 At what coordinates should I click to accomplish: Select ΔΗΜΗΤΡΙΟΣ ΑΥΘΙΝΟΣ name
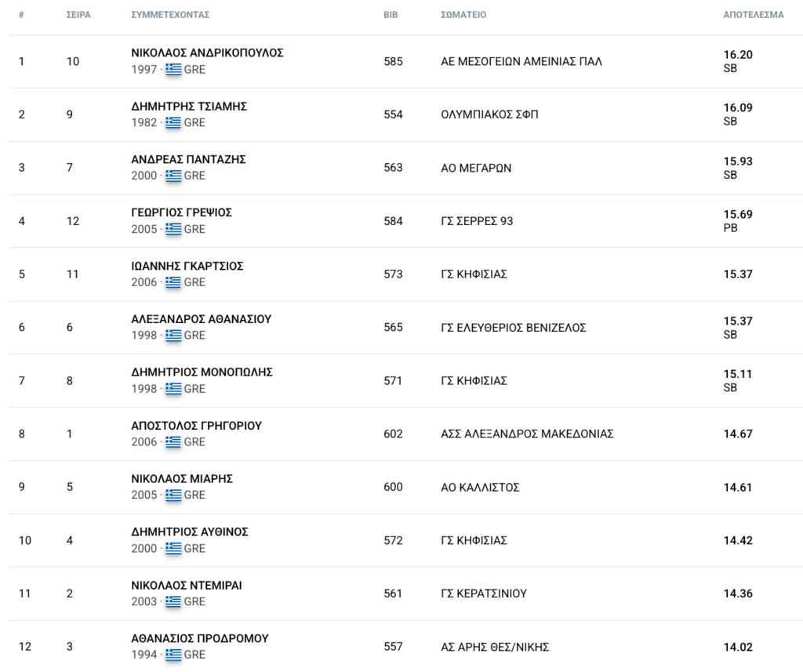point(189,532)
